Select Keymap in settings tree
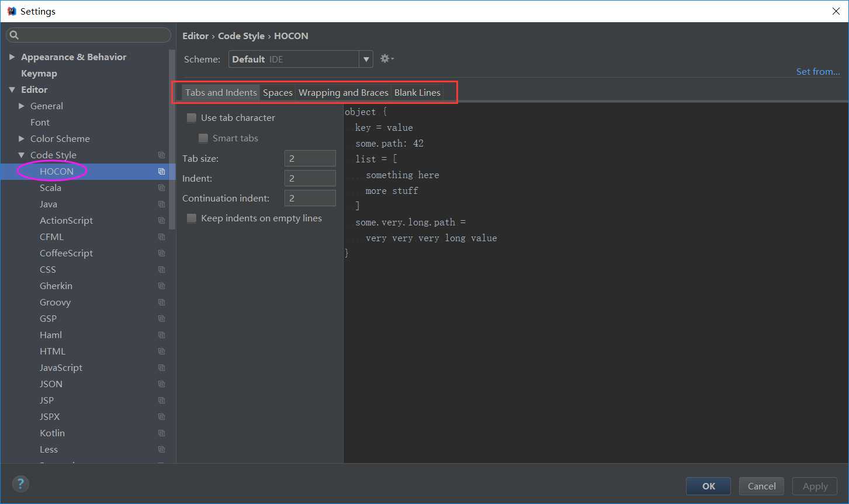 click(x=39, y=73)
